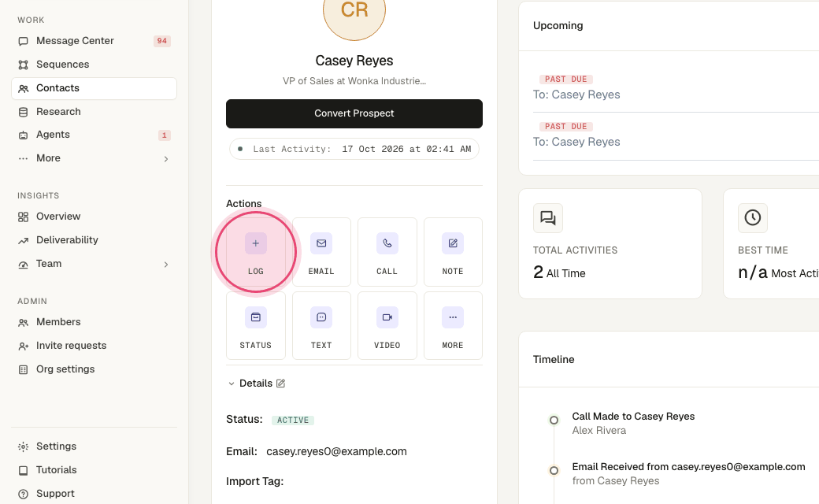Click the Best Time clock icon
819x504 pixels.
pos(753,218)
